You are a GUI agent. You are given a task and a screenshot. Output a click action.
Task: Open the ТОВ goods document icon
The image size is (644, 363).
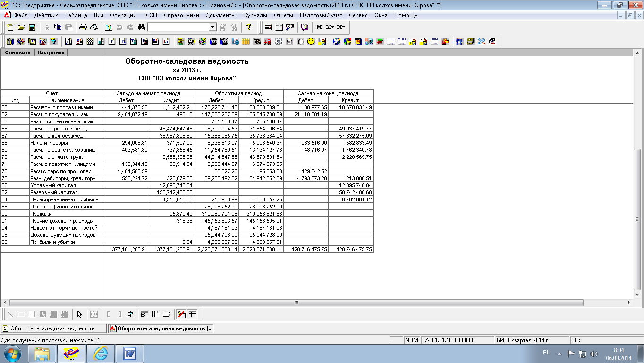pyautogui.click(x=390, y=42)
